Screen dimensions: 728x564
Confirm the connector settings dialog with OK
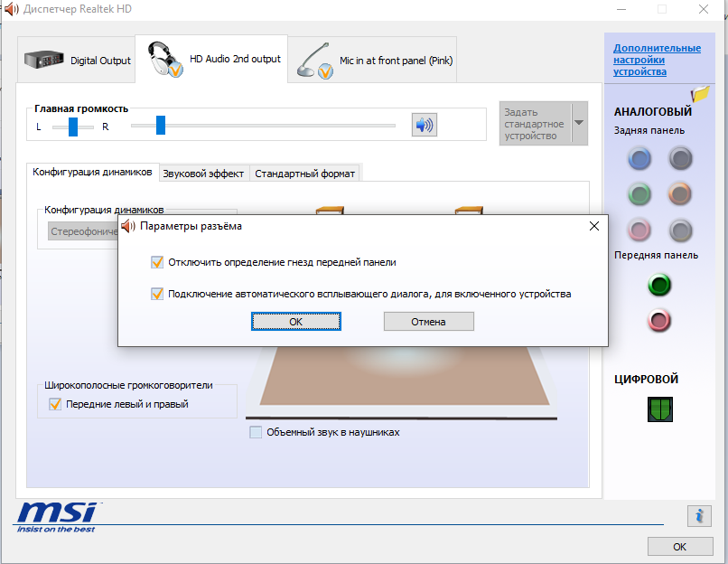coord(296,322)
